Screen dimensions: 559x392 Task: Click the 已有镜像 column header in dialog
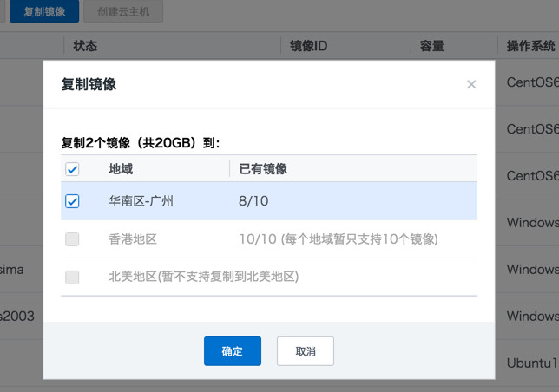pos(263,169)
